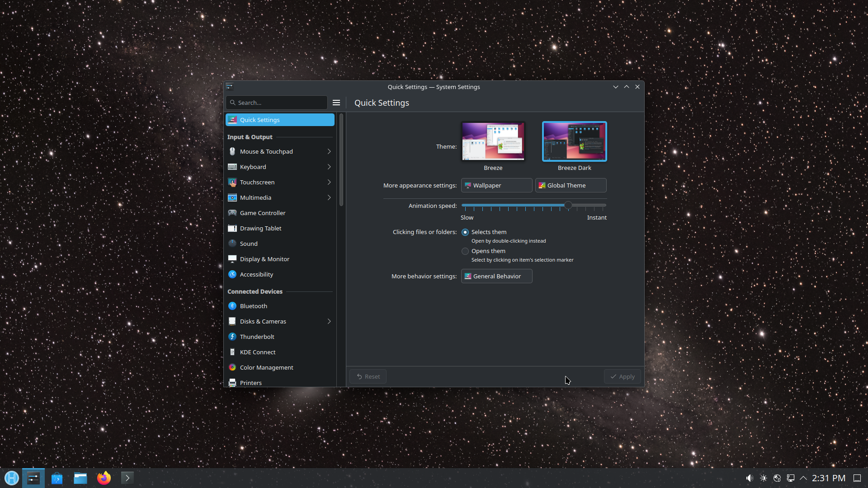This screenshot has width=868, height=488.
Task: Click the Sound speaker icon in the sidebar
Action: (x=232, y=244)
